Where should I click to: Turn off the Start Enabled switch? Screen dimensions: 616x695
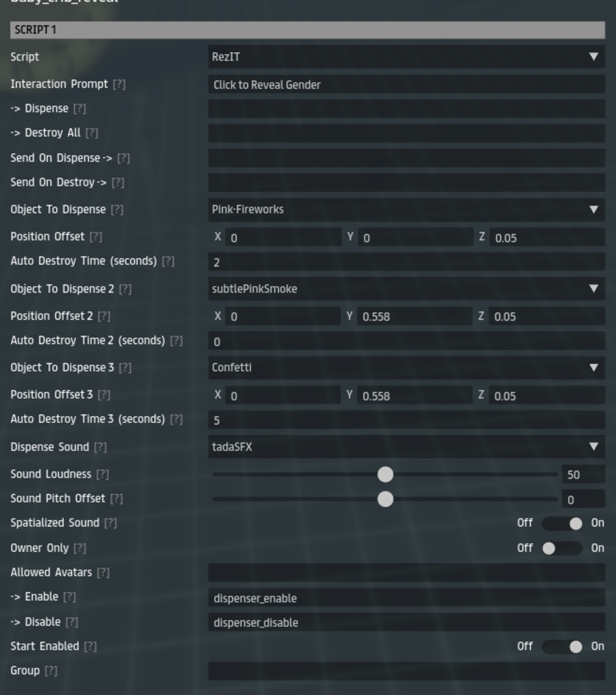562,646
